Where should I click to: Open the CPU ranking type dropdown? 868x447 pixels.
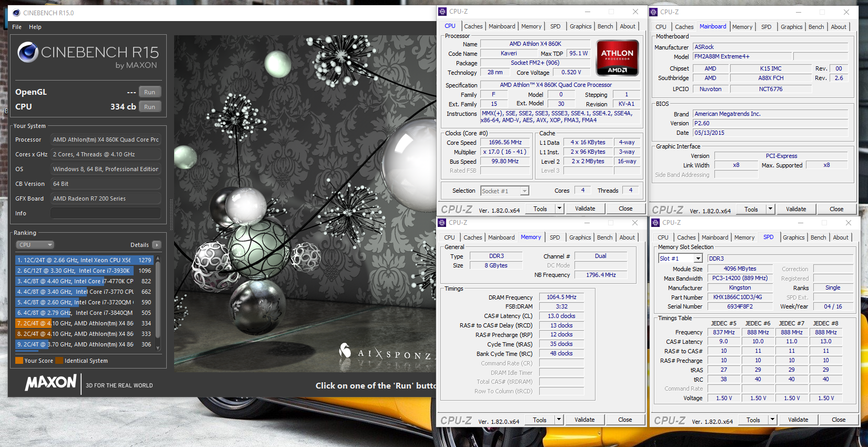pos(35,245)
